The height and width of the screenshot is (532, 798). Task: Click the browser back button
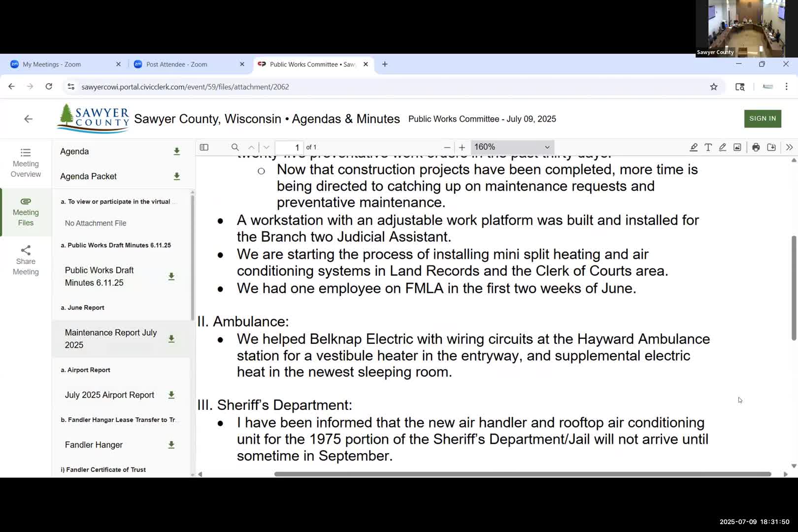[11, 87]
